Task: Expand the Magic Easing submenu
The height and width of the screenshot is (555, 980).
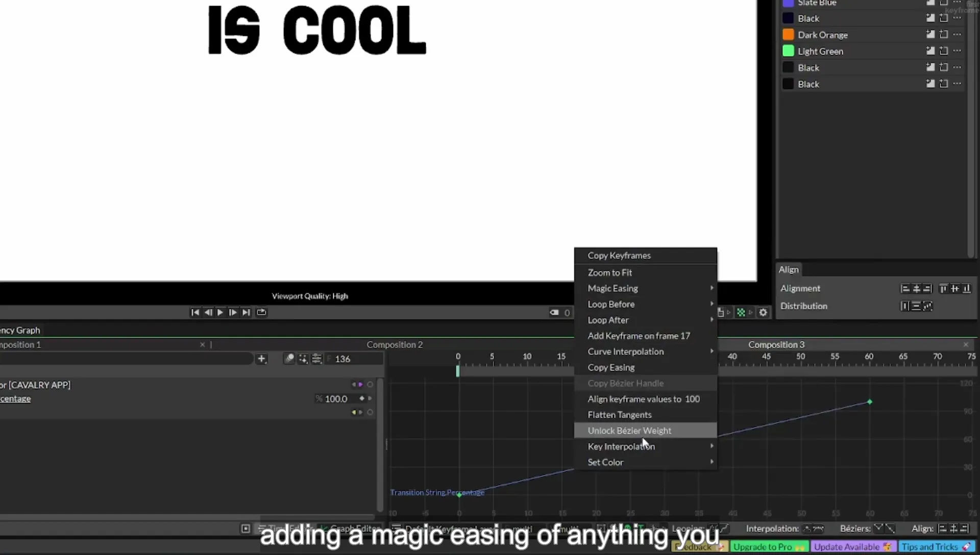Action: click(x=646, y=288)
